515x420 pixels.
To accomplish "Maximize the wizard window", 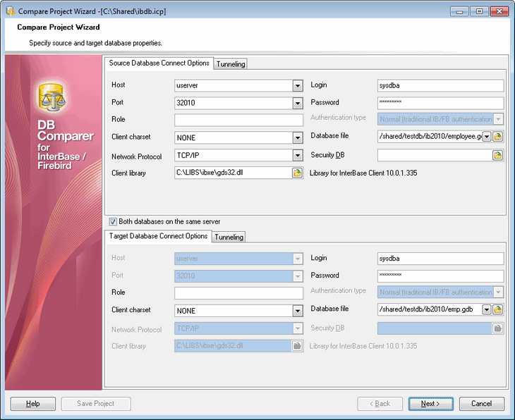I will pos(479,11).
